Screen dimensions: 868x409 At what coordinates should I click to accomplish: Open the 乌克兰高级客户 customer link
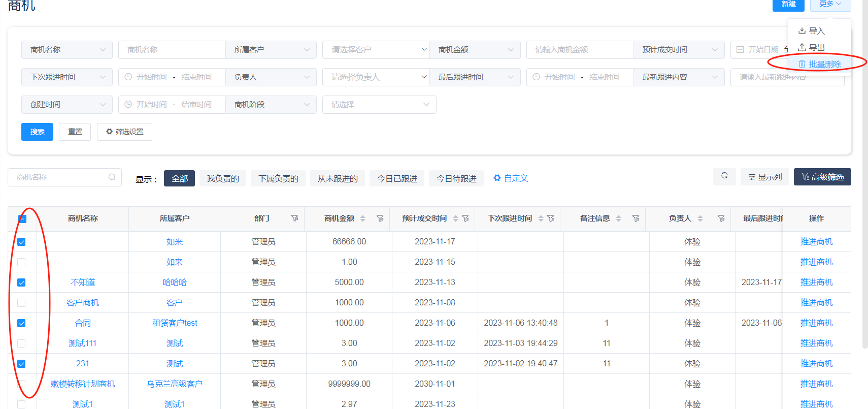pyautogui.click(x=175, y=384)
